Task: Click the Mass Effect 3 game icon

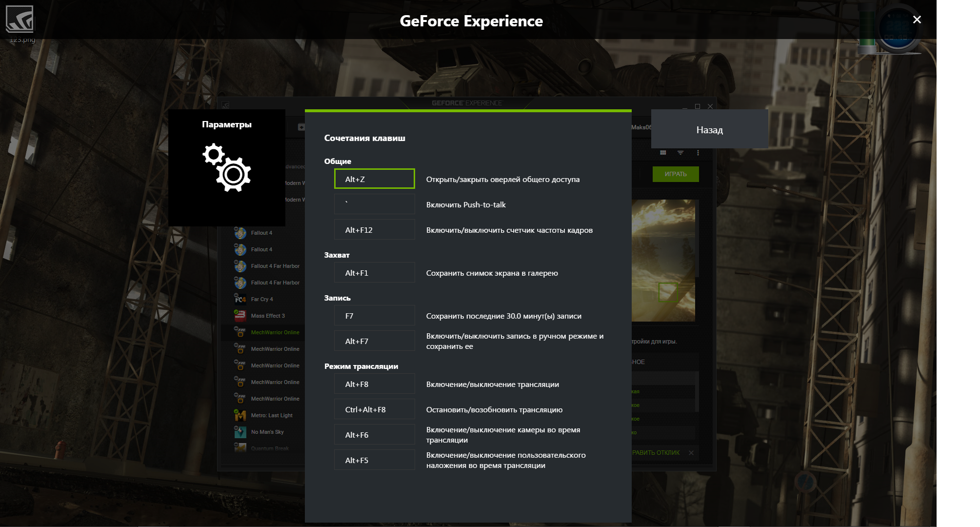Action: tap(240, 316)
